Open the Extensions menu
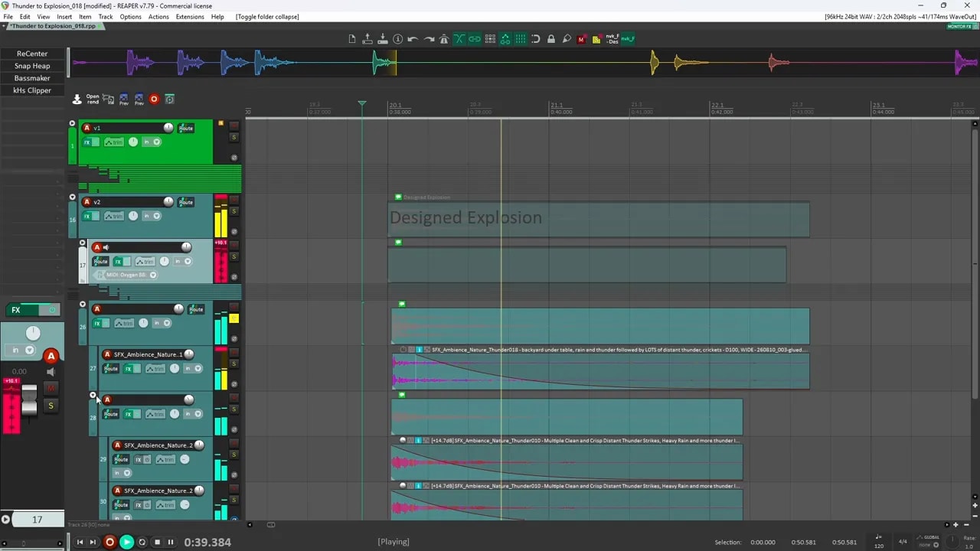The image size is (980, 551). point(190,17)
